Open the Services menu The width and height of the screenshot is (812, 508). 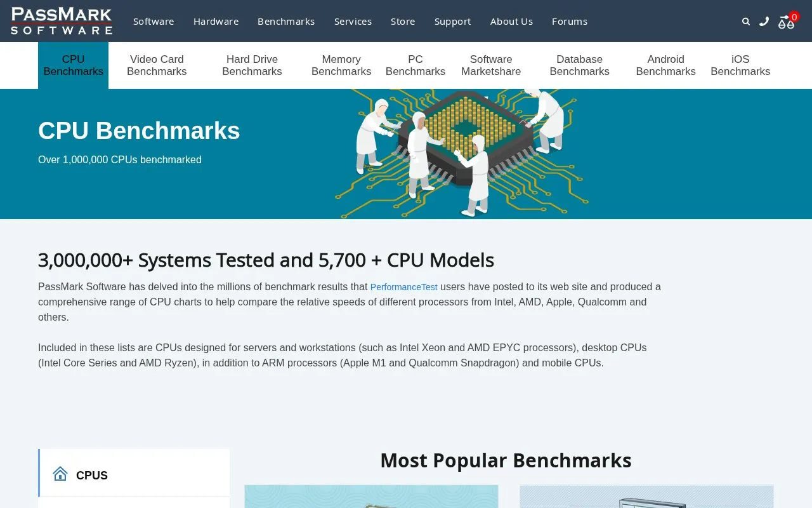pyautogui.click(x=353, y=22)
